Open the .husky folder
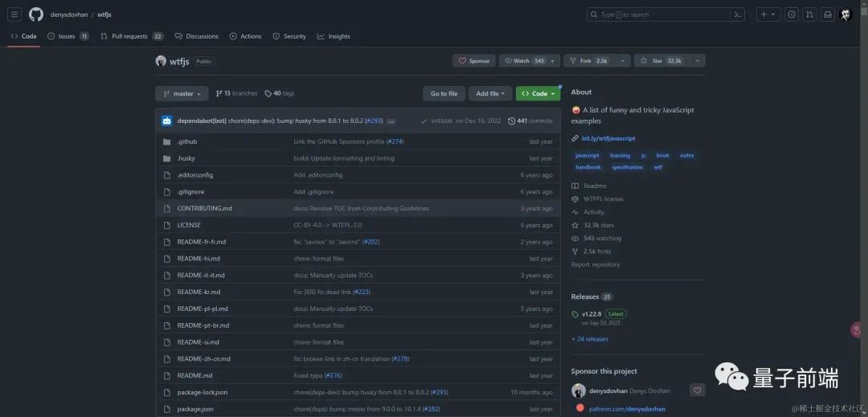The height and width of the screenshot is (417, 868). point(186,159)
